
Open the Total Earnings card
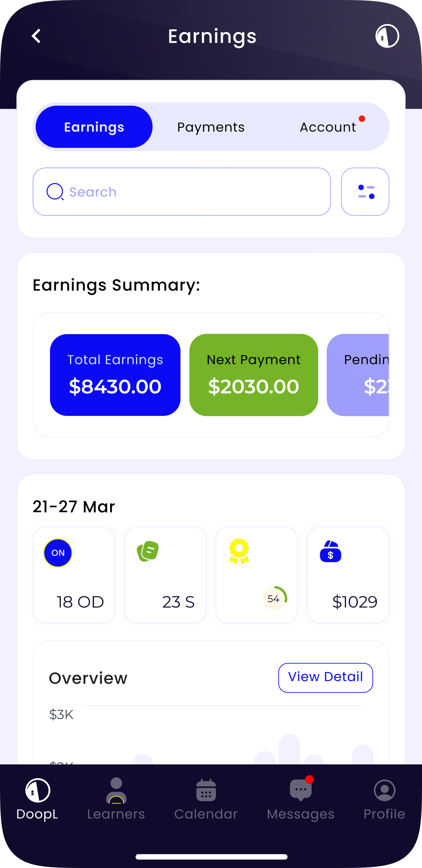pyautogui.click(x=115, y=375)
